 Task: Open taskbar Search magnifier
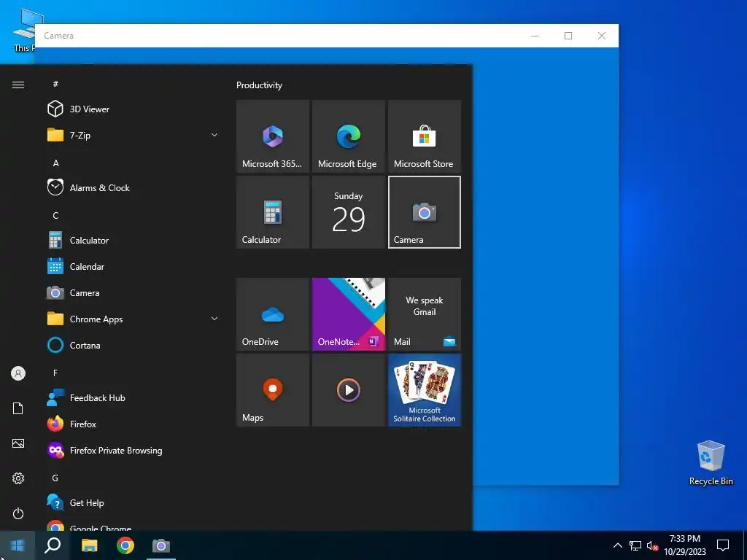point(53,545)
